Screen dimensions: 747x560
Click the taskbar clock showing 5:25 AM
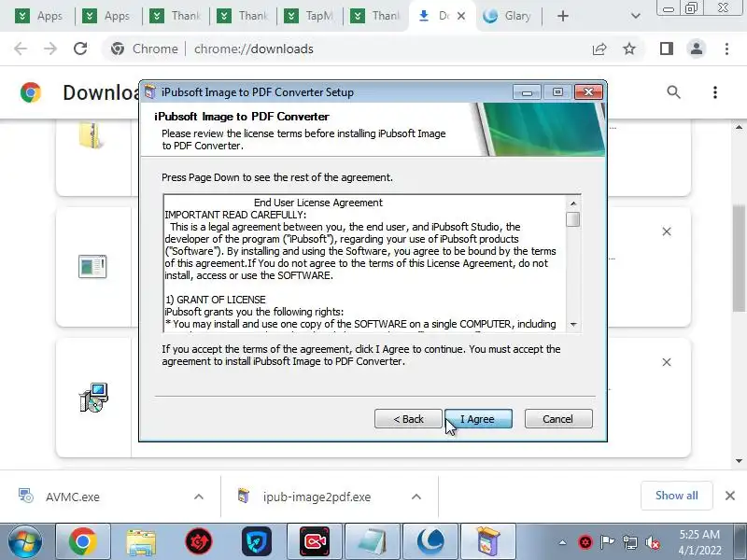699,534
